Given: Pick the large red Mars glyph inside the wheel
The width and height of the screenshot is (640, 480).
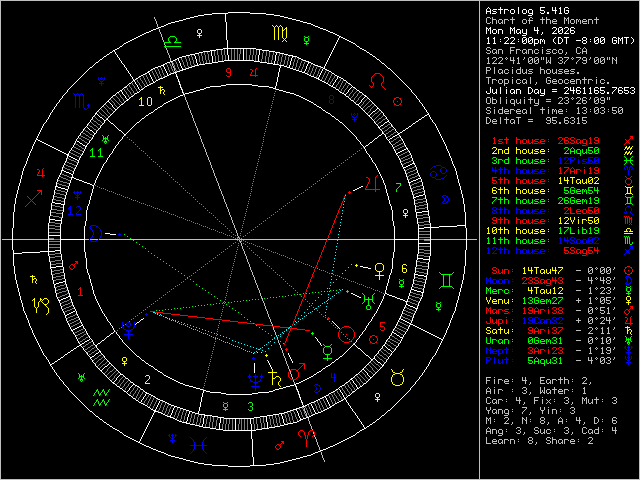Looking at the screenshot, I should coord(297,372).
